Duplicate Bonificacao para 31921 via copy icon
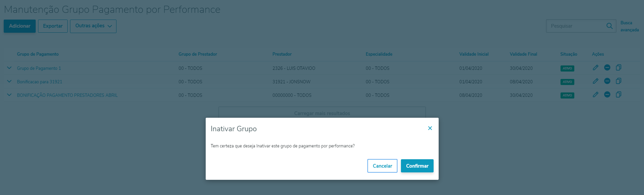This screenshot has width=644, height=195. point(618,81)
